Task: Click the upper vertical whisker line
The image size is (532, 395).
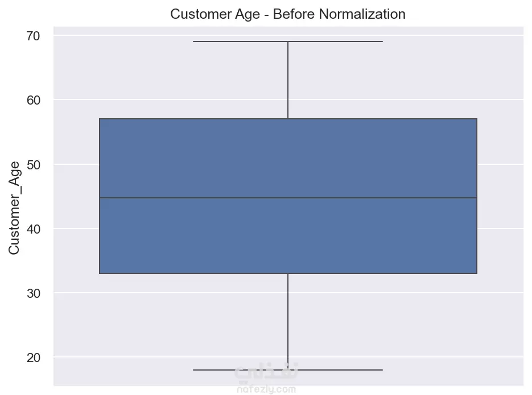Action: [x=288, y=80]
